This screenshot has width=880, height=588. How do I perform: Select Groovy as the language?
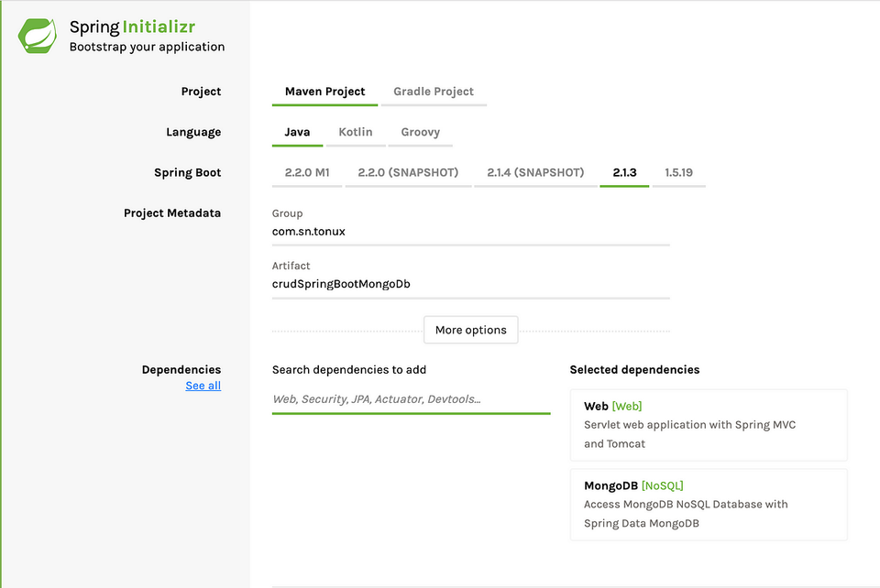tap(421, 132)
